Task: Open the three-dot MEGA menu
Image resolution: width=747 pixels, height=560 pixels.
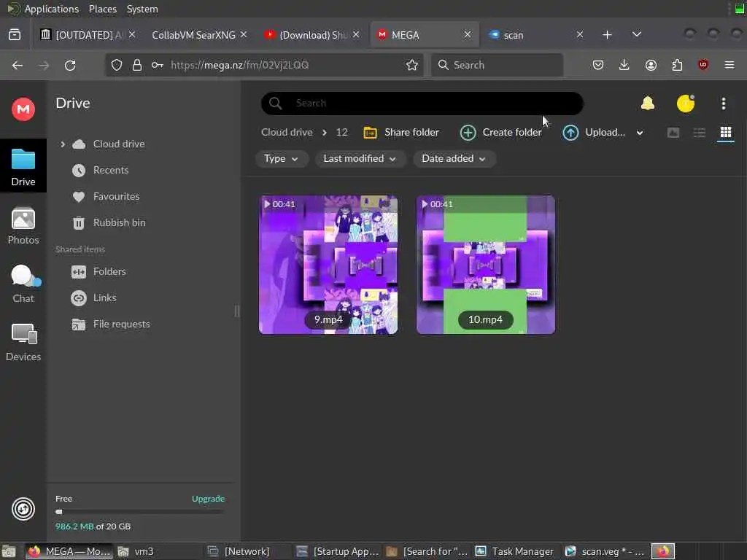Action: 723,104
